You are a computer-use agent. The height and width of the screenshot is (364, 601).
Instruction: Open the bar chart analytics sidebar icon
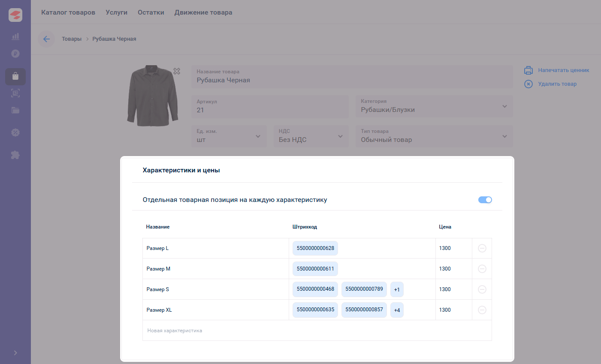(x=15, y=36)
